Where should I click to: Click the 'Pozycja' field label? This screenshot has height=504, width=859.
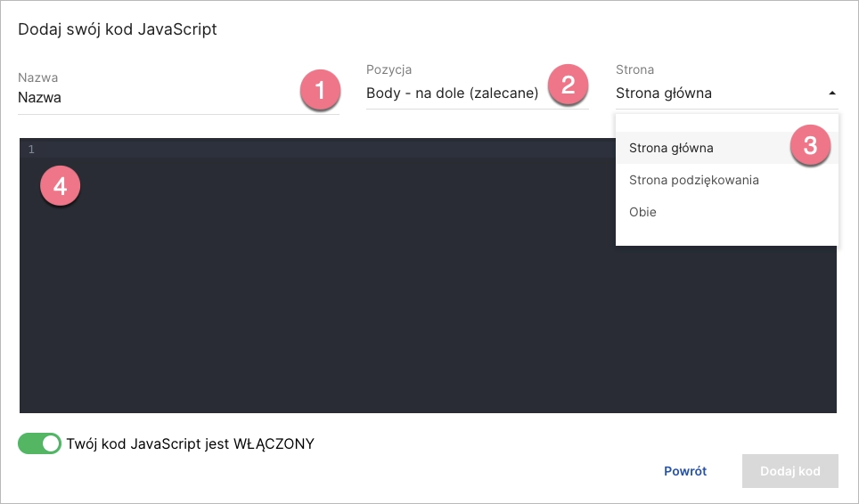point(389,69)
